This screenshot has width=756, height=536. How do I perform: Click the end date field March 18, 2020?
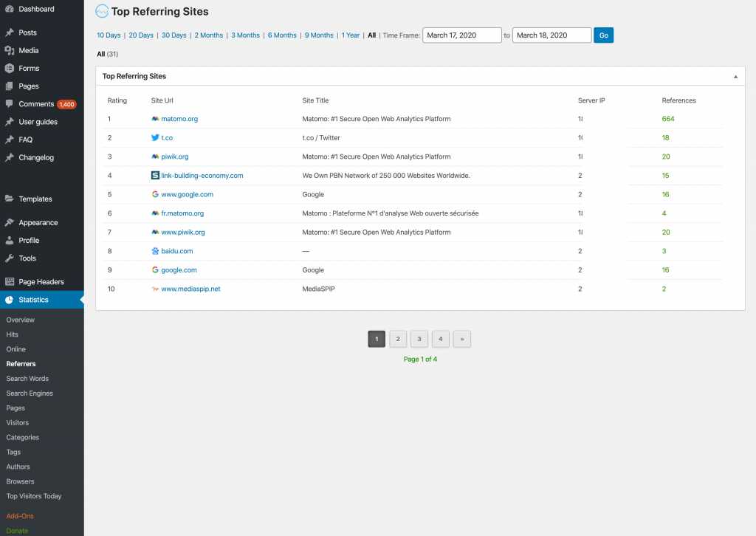551,35
